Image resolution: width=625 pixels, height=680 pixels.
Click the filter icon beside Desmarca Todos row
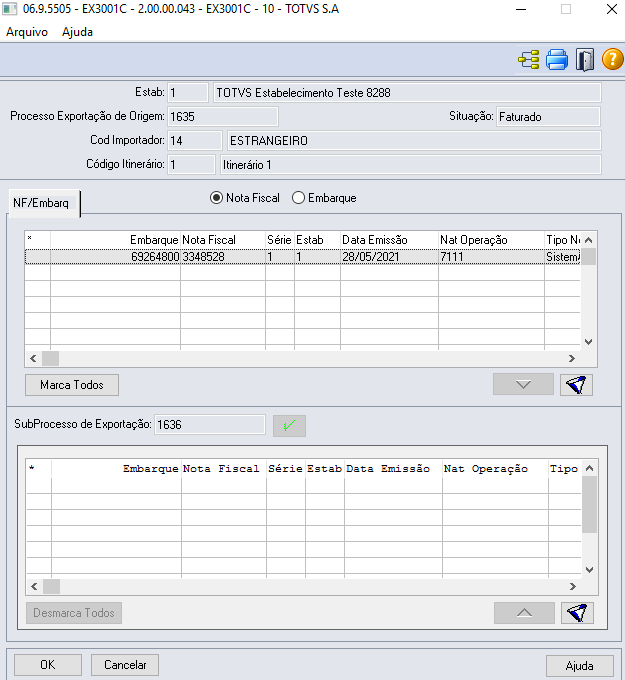577,613
